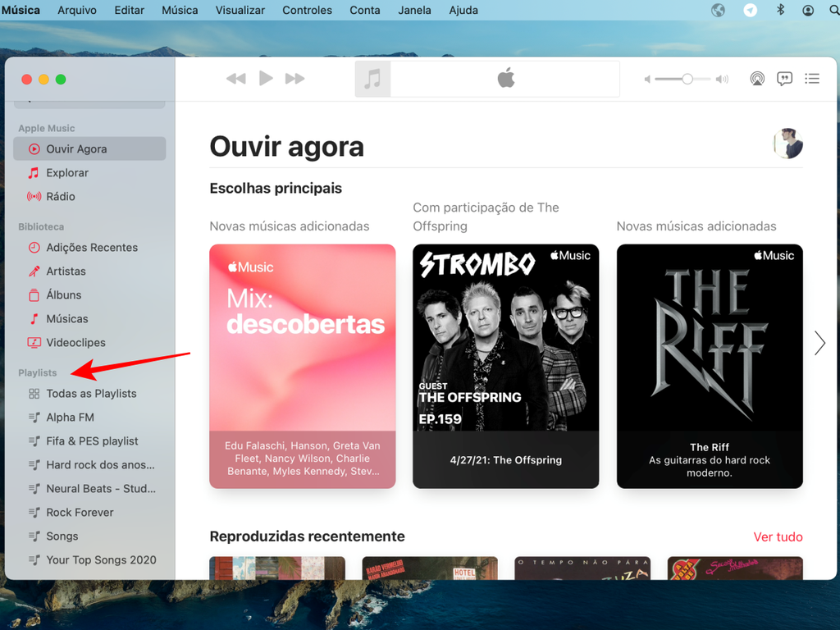
Task: Open the AirPlay audio output icon
Action: tap(757, 79)
